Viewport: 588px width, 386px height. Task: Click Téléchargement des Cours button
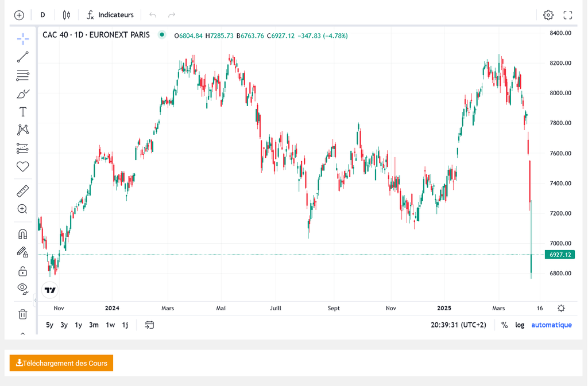61,363
